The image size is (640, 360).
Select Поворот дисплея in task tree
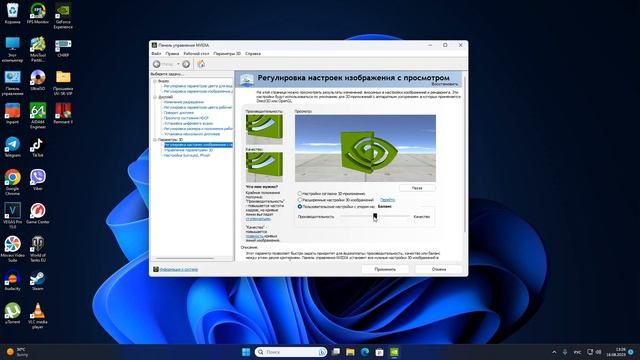(178, 113)
